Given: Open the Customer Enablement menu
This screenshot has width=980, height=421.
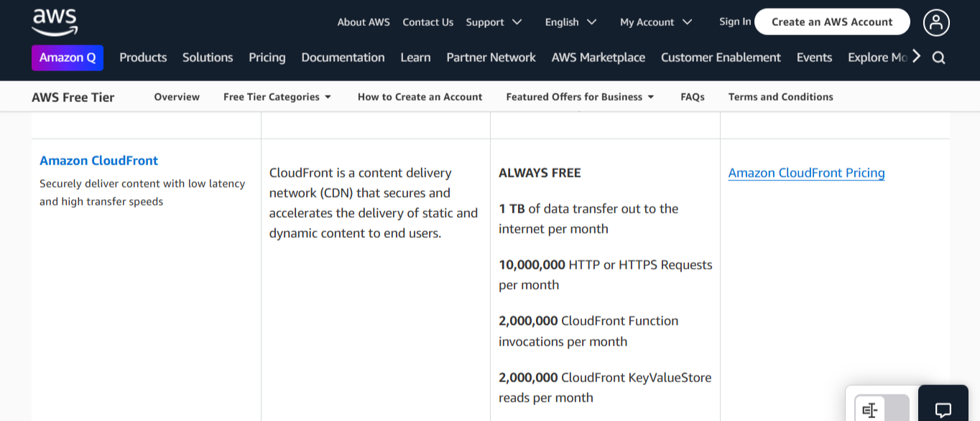Looking at the screenshot, I should 721,57.
